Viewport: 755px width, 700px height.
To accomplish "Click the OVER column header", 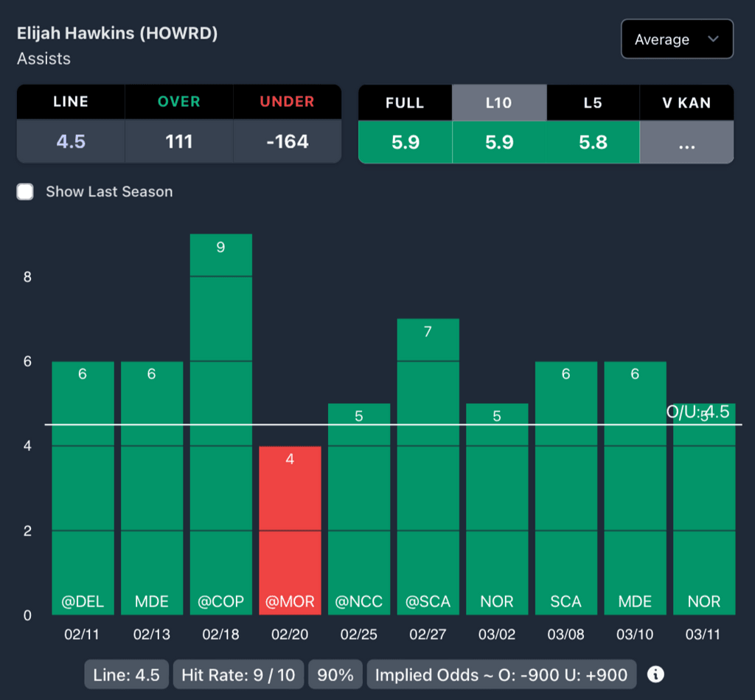I will [x=179, y=102].
